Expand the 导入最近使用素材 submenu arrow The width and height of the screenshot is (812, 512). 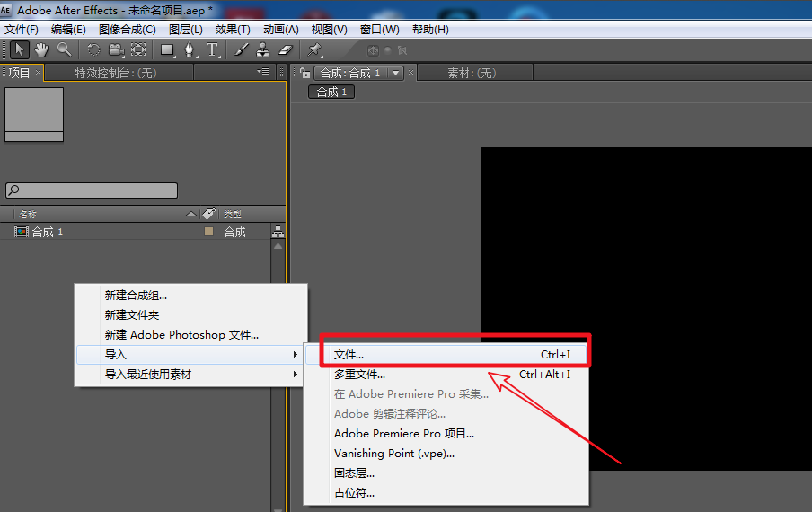tap(295, 375)
